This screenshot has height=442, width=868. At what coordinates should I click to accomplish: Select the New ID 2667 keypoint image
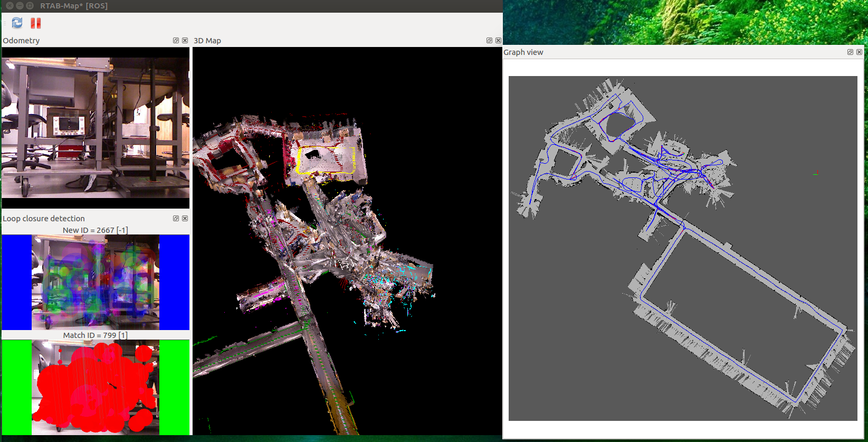point(96,283)
